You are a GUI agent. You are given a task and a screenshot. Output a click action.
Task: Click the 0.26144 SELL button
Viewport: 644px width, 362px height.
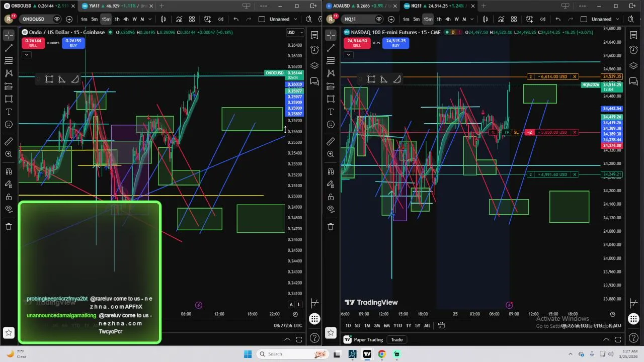33,43
